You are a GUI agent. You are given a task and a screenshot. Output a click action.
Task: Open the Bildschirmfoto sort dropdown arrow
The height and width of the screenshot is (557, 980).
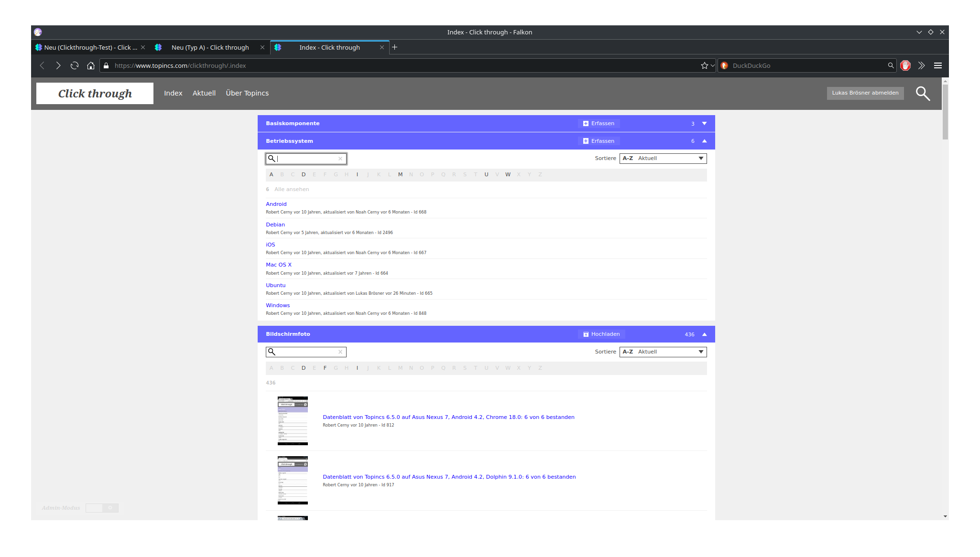pos(701,352)
